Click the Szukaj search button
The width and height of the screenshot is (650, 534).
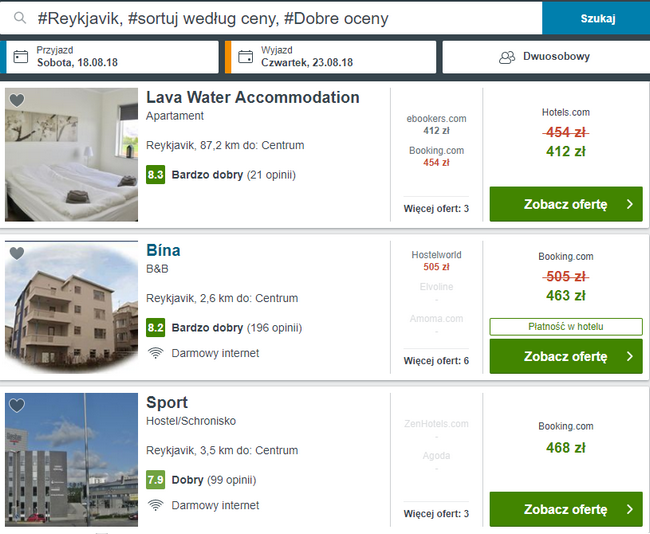[597, 18]
